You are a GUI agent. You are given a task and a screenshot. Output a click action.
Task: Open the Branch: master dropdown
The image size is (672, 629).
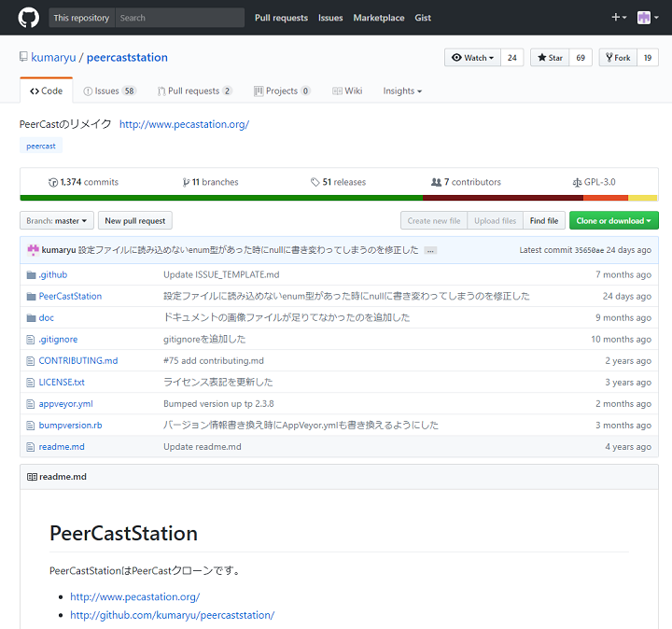57,220
